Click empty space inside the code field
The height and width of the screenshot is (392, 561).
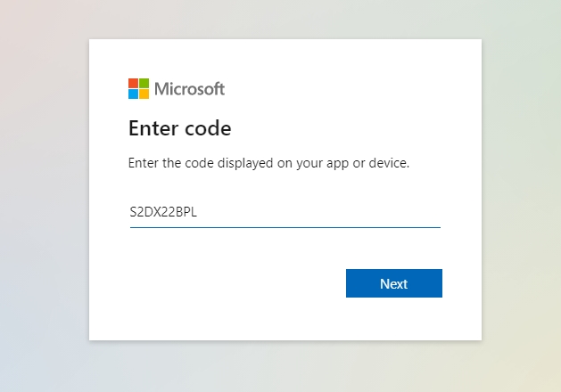pos(318,212)
